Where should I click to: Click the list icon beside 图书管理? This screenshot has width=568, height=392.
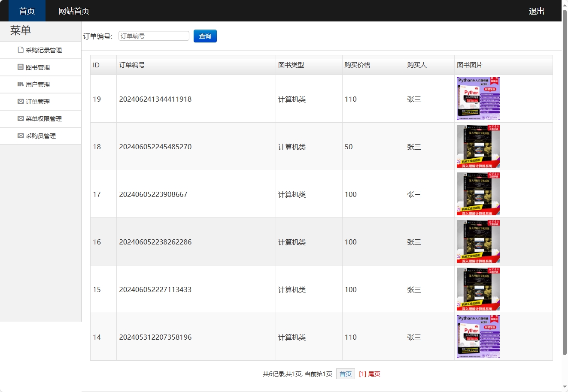pyautogui.click(x=21, y=67)
